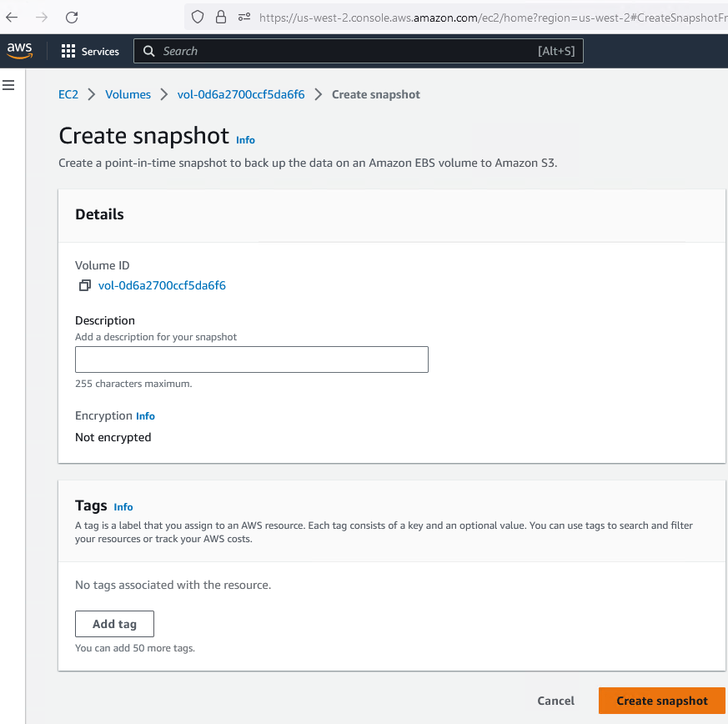Open Info next to Create snapshot heading
Screen dimensions: 728x724
click(245, 140)
